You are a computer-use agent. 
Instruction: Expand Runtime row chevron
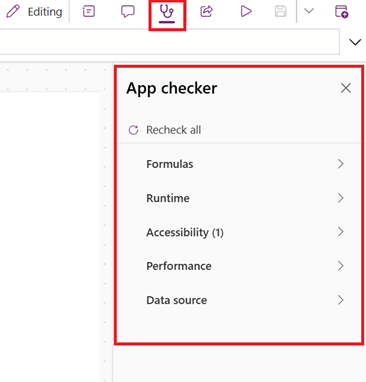click(340, 198)
